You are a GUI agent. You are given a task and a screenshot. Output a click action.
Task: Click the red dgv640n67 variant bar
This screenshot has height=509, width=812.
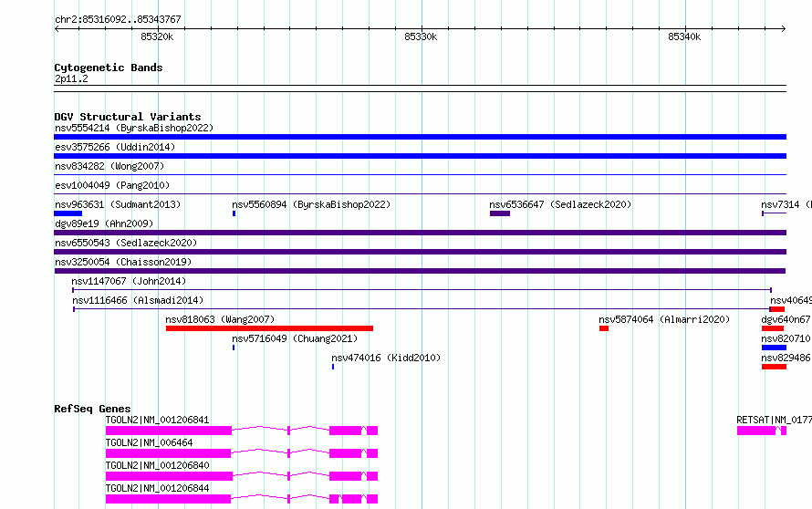coord(773,328)
